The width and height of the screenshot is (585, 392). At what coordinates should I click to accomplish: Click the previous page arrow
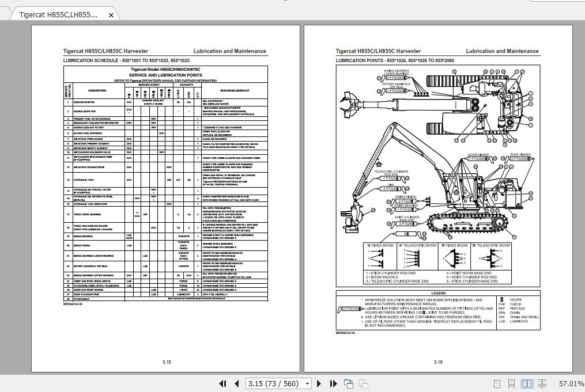click(236, 383)
